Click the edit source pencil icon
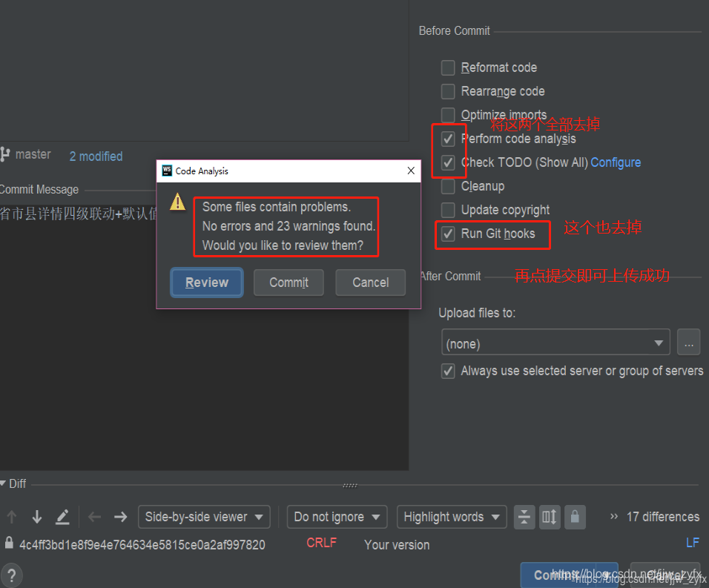Image resolution: width=709 pixels, height=588 pixels. tap(62, 517)
